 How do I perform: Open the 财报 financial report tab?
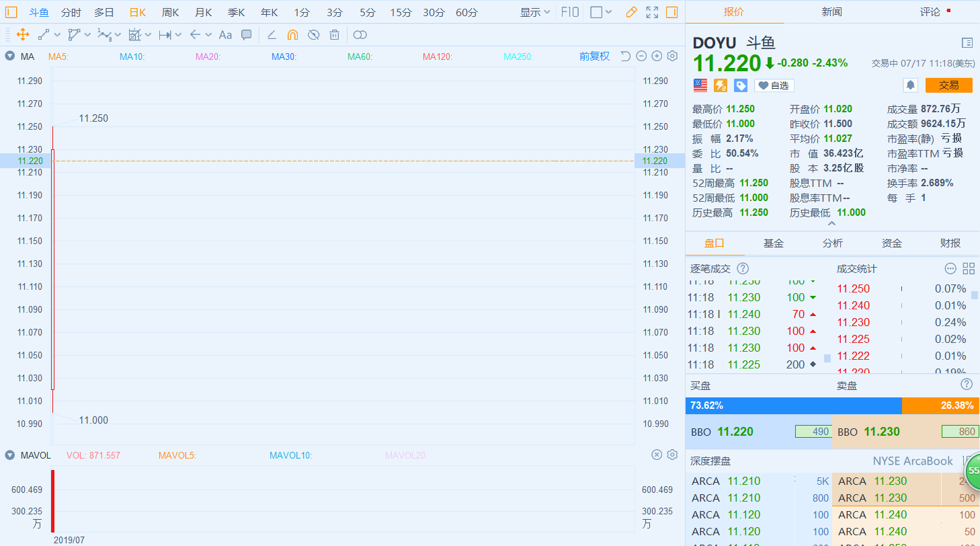tap(950, 243)
